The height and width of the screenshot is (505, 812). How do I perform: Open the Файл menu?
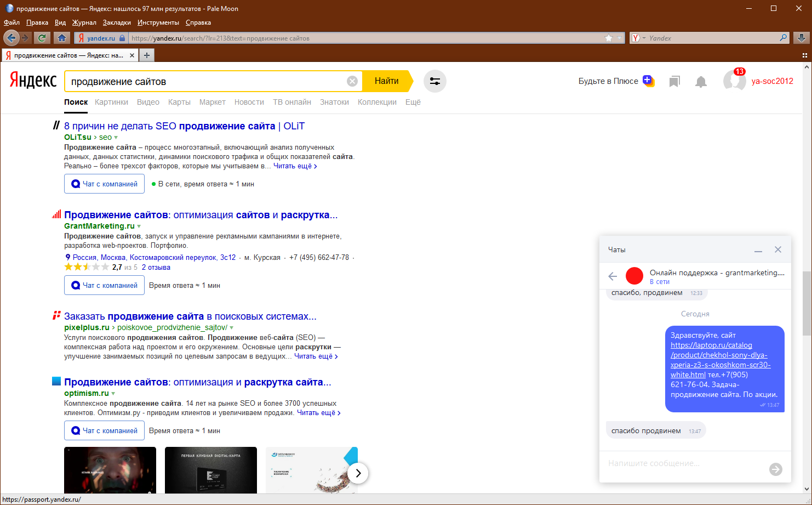click(12, 22)
